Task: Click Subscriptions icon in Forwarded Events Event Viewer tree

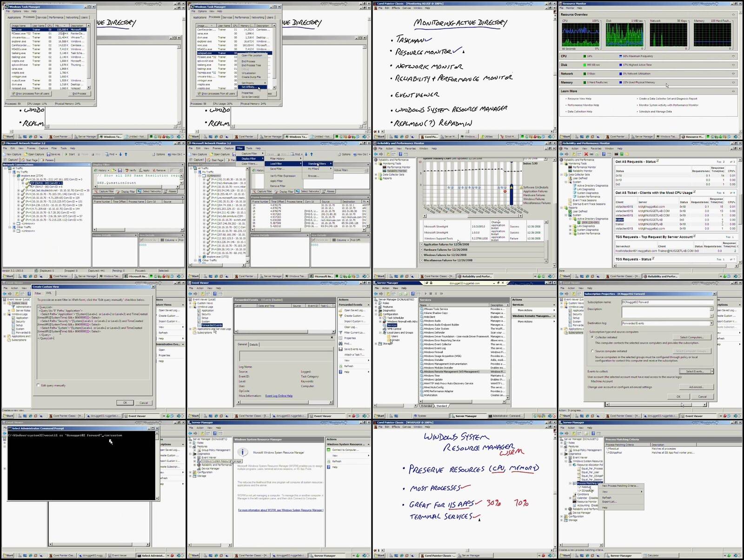Action: pyautogui.click(x=195, y=333)
